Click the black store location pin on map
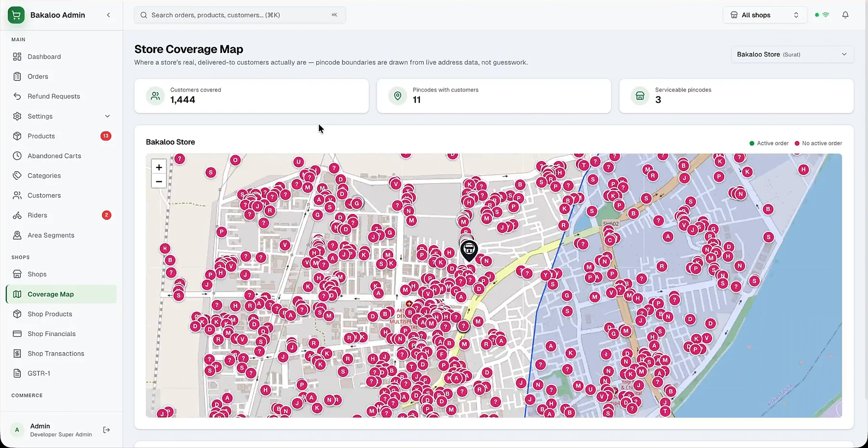868x448 pixels. point(469,251)
